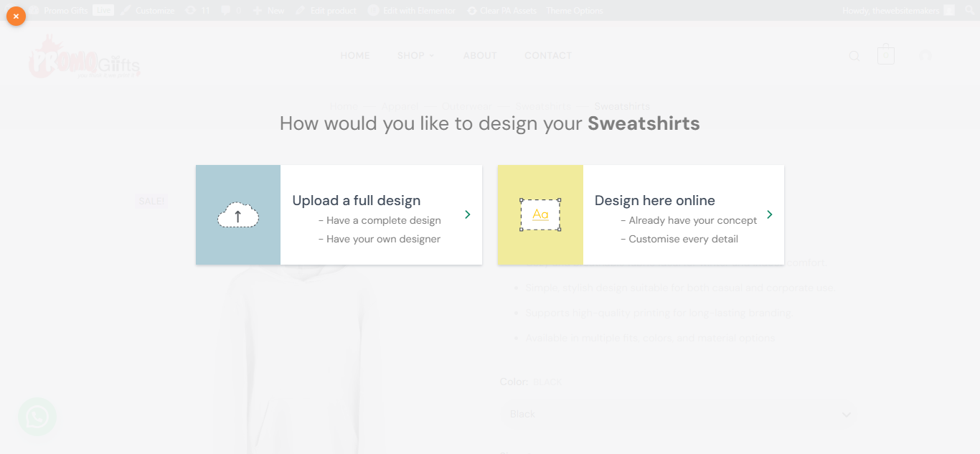Click Edit with Elementor in admin bar
980x454 pixels.
point(412,11)
